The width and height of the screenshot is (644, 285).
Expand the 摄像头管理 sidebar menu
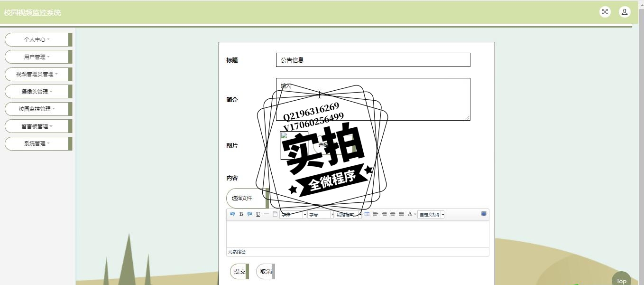(38, 92)
